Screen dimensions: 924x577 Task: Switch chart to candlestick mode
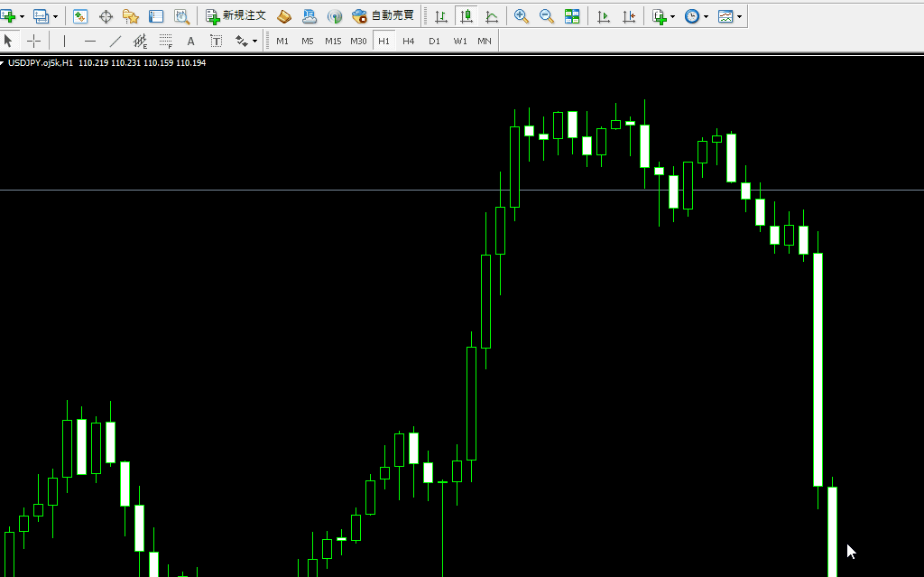(x=467, y=16)
